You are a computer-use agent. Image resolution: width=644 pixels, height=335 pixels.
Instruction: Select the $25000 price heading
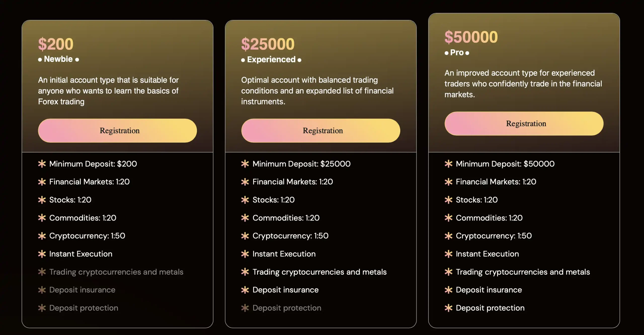tap(268, 44)
